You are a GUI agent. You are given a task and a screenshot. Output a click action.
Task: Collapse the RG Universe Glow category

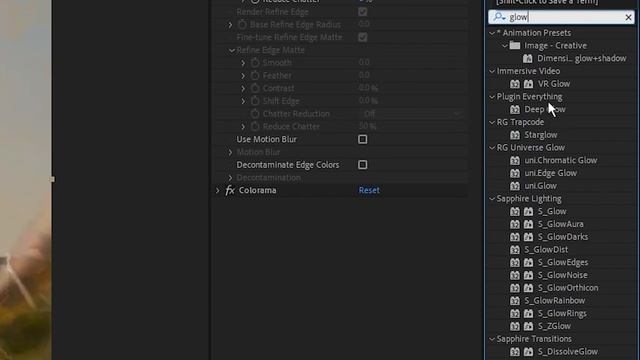click(492, 148)
